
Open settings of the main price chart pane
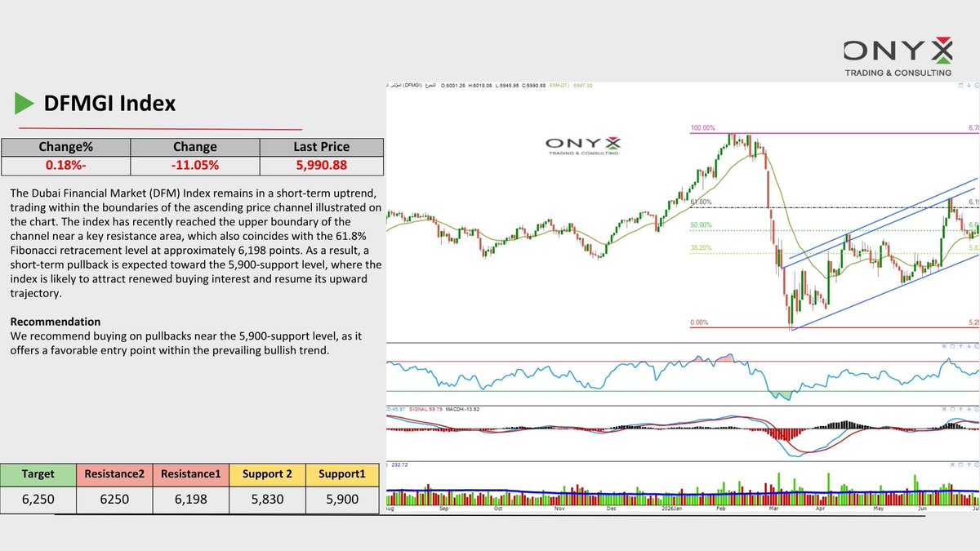pos(978,85)
